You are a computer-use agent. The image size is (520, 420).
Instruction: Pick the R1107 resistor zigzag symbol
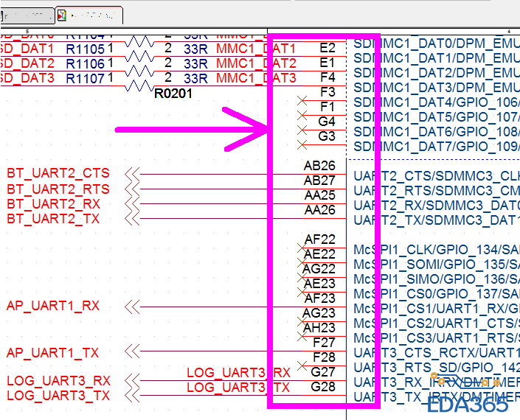[x=139, y=85]
